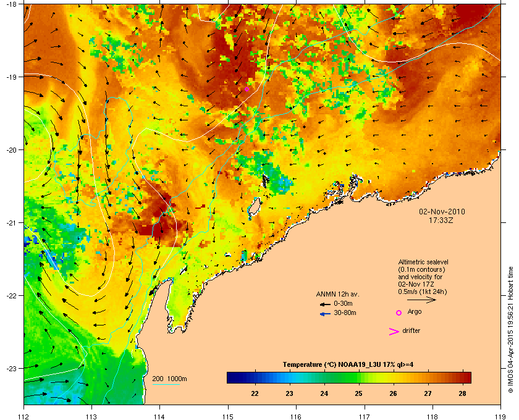Click the IMOS copyright timestamp text

pyautogui.click(x=510, y=330)
